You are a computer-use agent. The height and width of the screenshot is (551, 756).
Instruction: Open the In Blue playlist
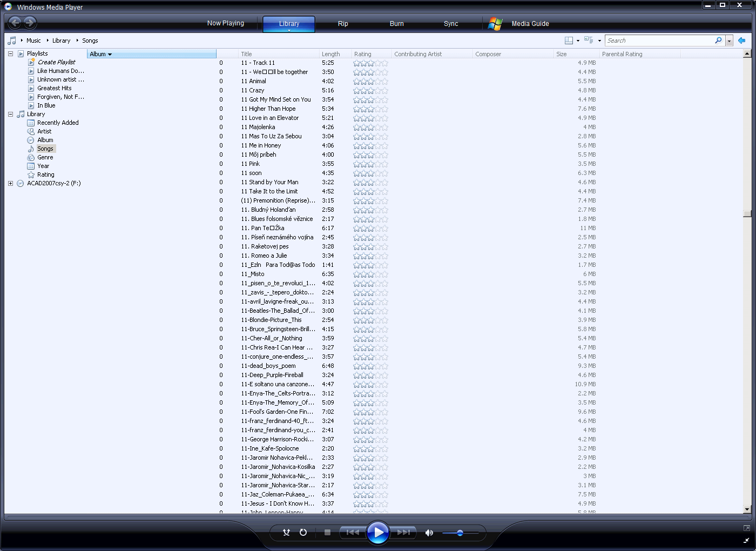click(x=46, y=105)
